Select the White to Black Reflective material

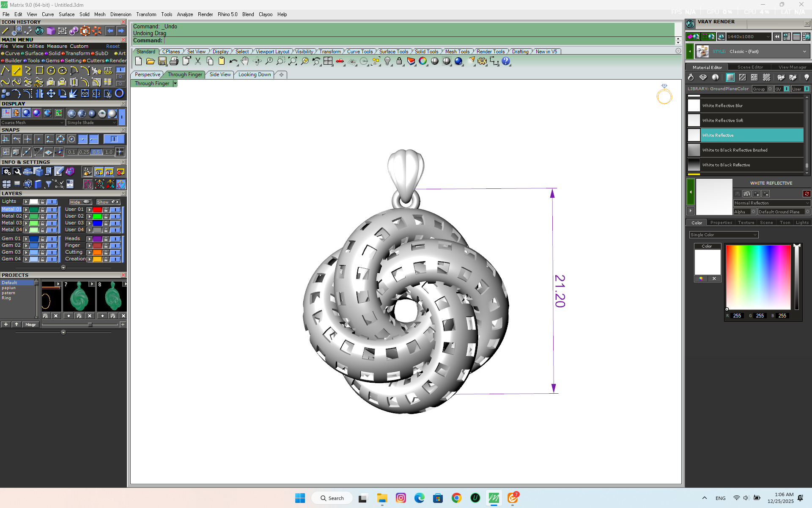[x=726, y=165]
